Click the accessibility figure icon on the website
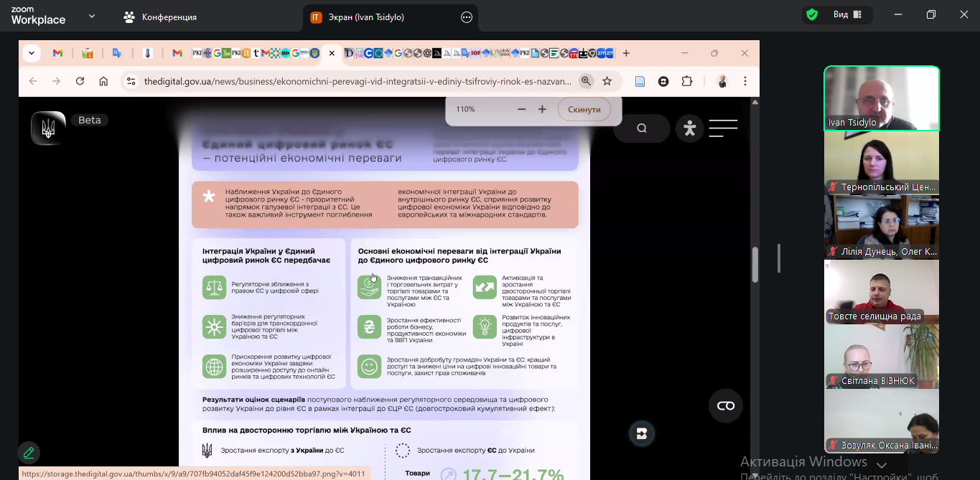This screenshot has height=480, width=980. coord(689,128)
